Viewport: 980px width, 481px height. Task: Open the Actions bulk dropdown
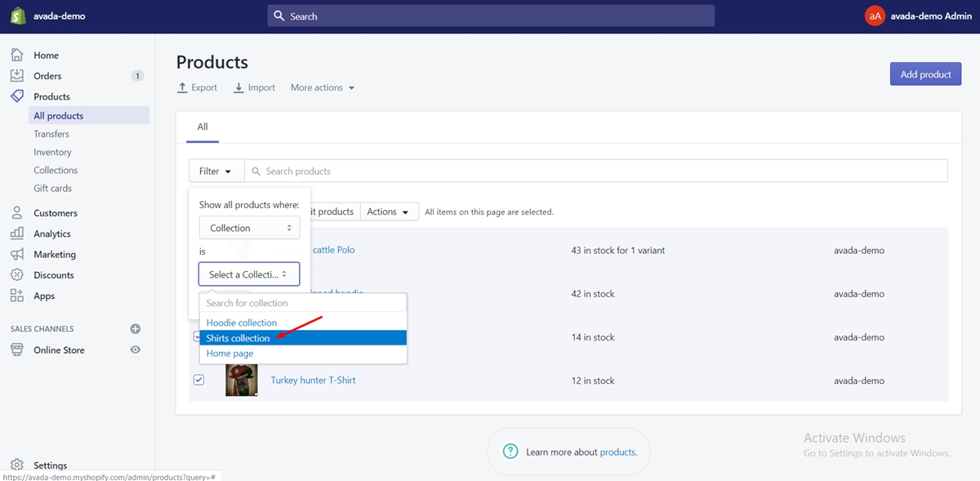[389, 212]
